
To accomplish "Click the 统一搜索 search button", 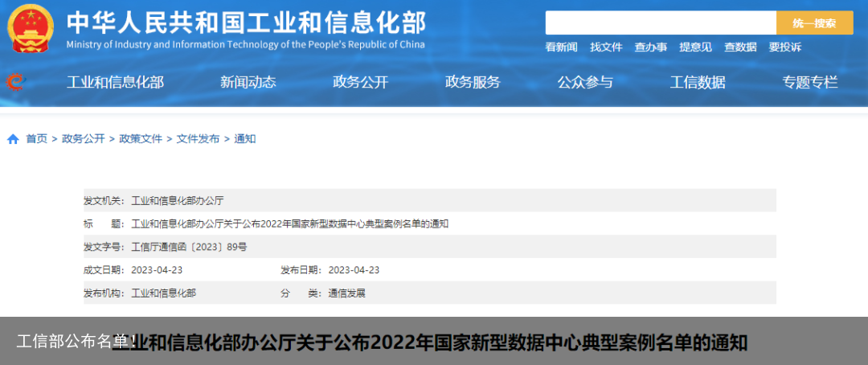I will 814,23.
